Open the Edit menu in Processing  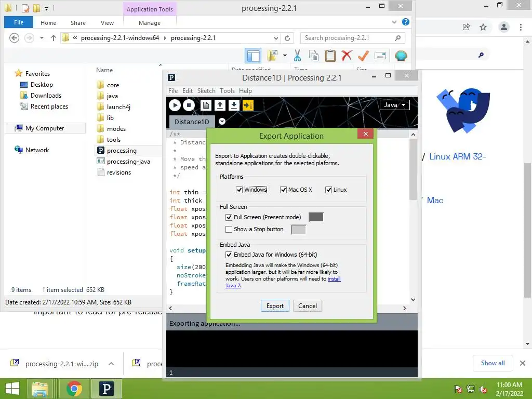187,91
